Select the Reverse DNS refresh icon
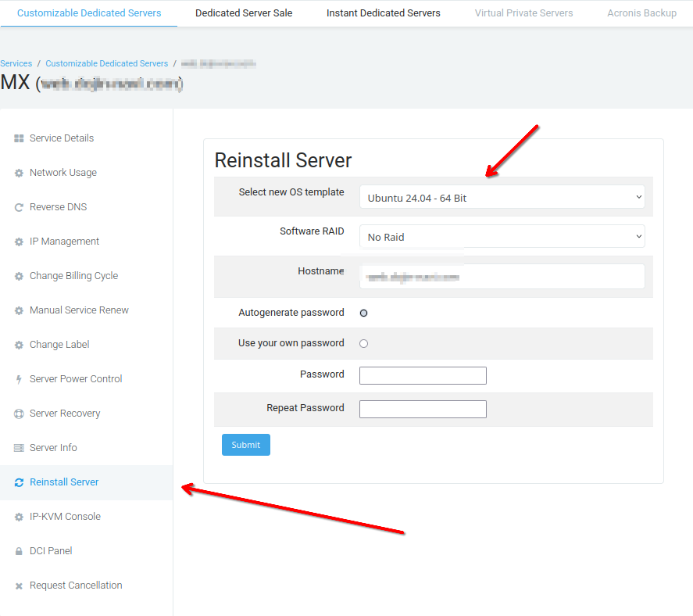The width and height of the screenshot is (693, 616). tap(19, 206)
